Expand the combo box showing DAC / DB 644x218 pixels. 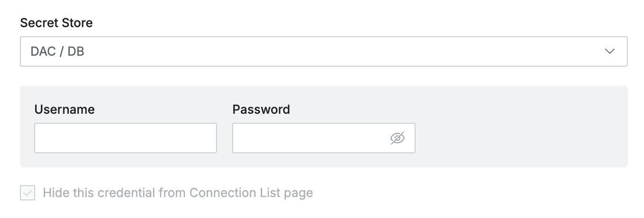(x=323, y=51)
